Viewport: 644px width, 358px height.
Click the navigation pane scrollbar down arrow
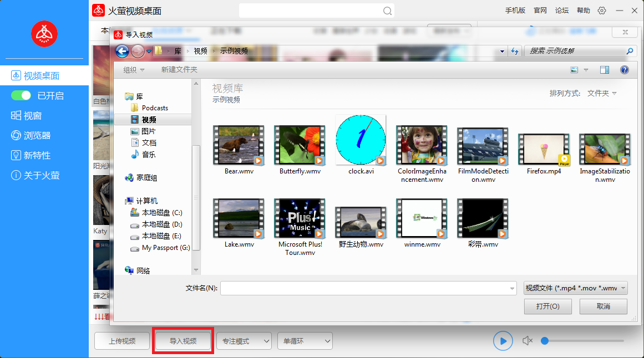coord(196,270)
